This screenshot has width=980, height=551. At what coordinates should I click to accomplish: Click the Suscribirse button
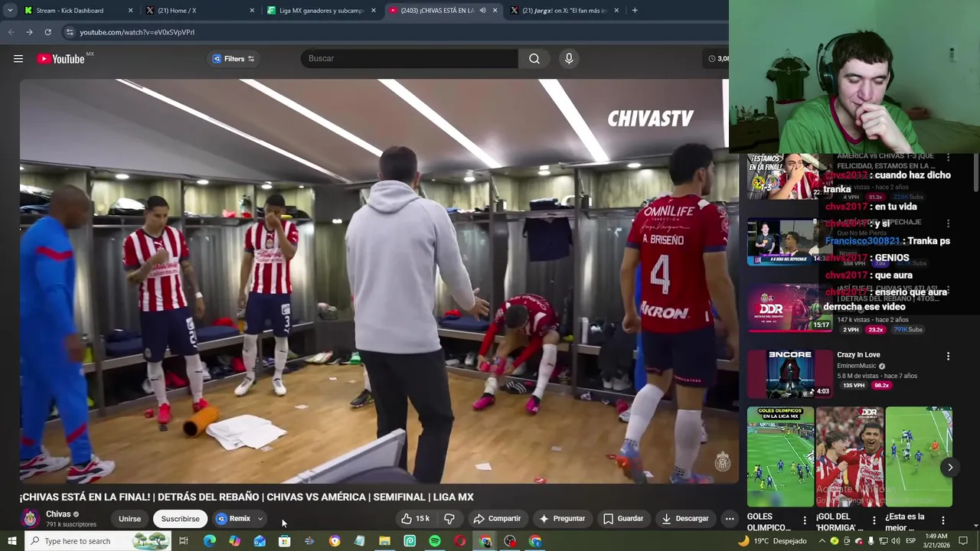[181, 519]
